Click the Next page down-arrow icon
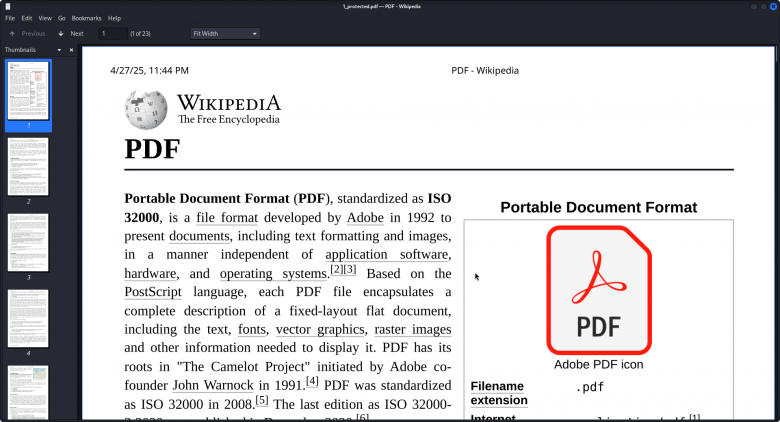The image size is (780, 422). pyautogui.click(x=61, y=34)
